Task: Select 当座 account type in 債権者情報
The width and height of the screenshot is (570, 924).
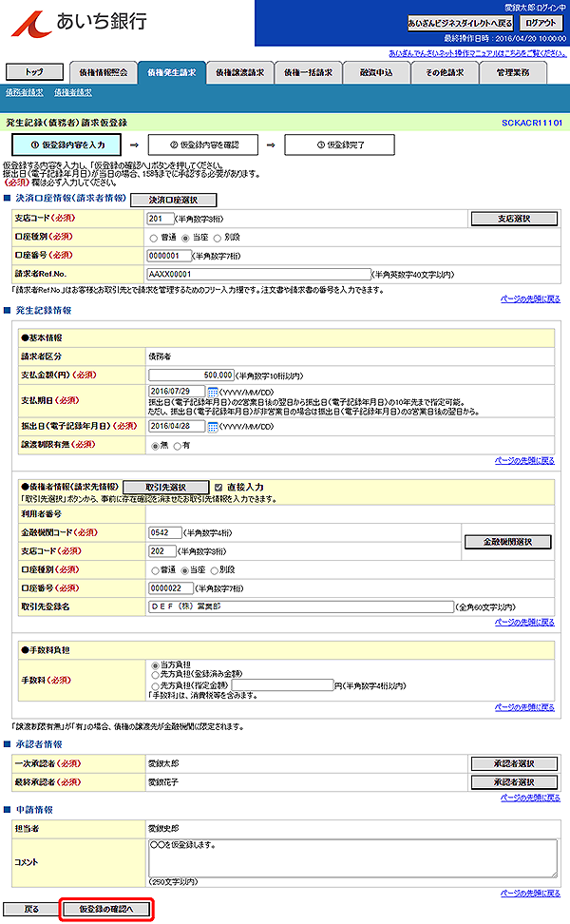Action: pyautogui.click(x=185, y=570)
